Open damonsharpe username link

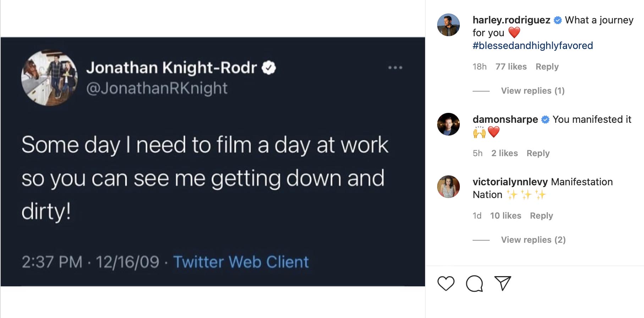[x=505, y=119]
